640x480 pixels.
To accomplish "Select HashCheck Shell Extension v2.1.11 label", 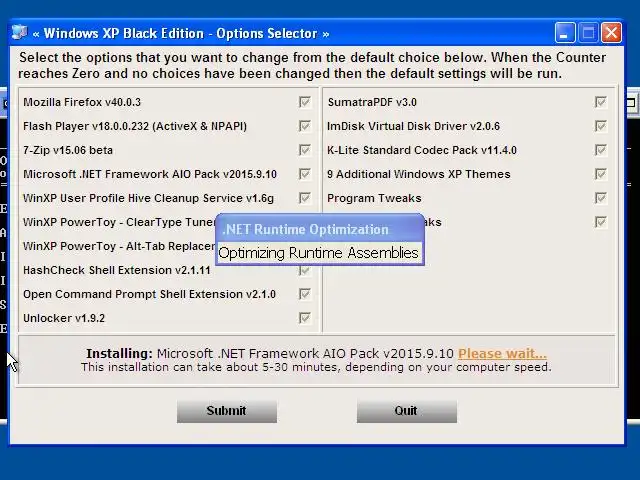I will tap(117, 270).
